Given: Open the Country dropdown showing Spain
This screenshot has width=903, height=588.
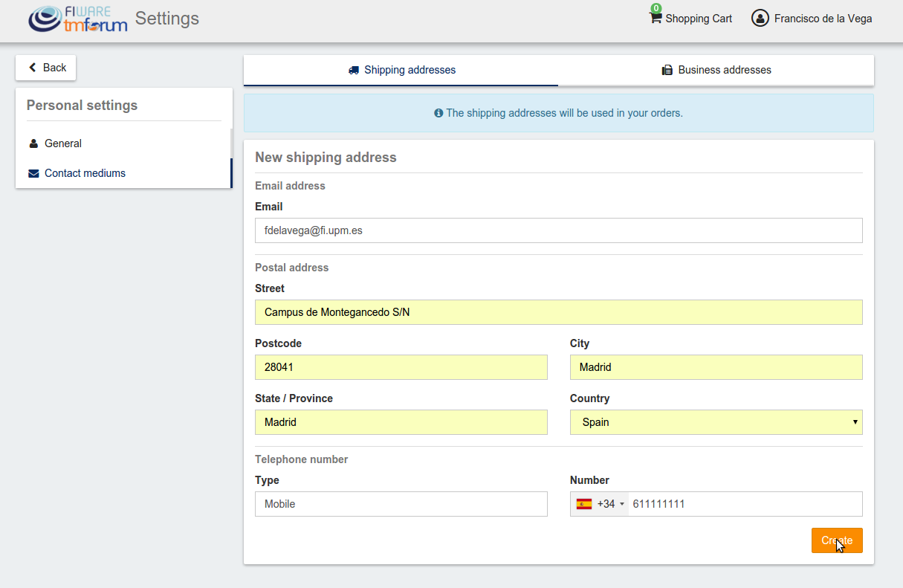Looking at the screenshot, I should click(716, 422).
